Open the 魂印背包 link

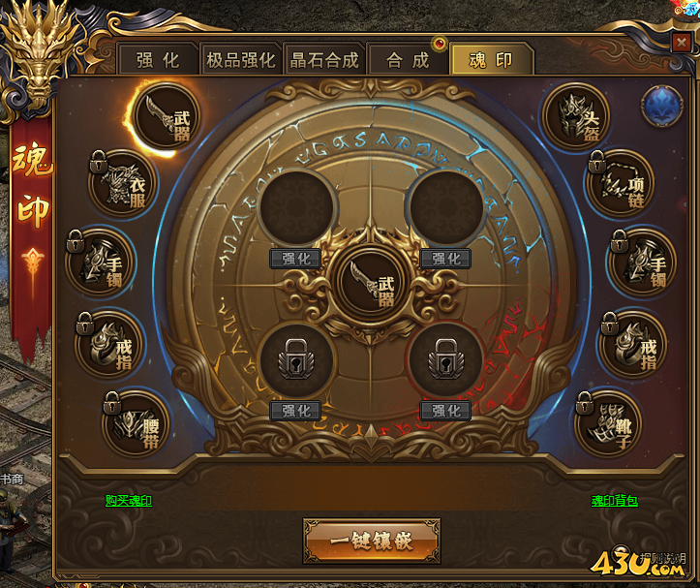614,501
